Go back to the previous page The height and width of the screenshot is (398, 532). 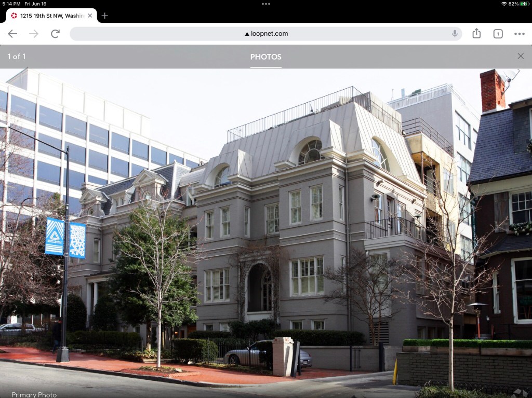coord(12,34)
